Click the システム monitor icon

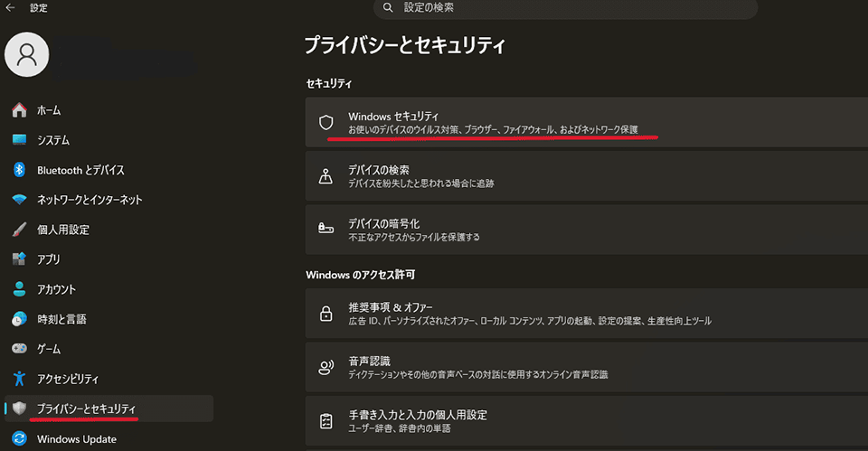click(x=19, y=140)
